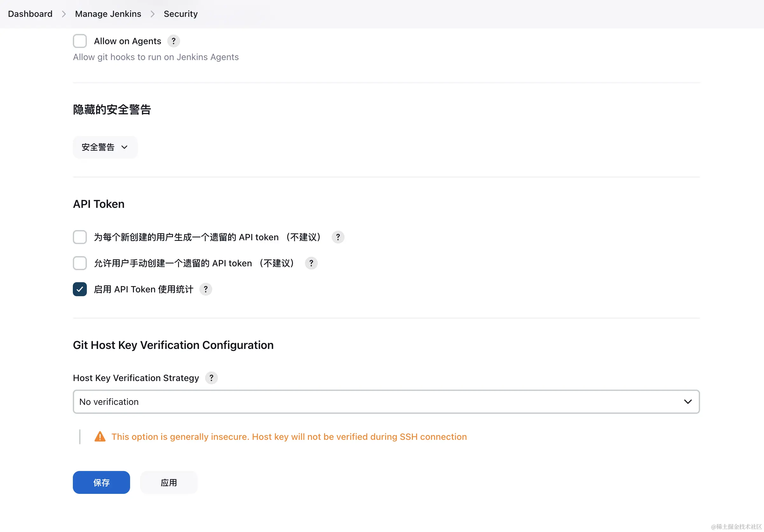This screenshot has width=764, height=532.
Task: Click the 保存 button
Action: [x=101, y=482]
